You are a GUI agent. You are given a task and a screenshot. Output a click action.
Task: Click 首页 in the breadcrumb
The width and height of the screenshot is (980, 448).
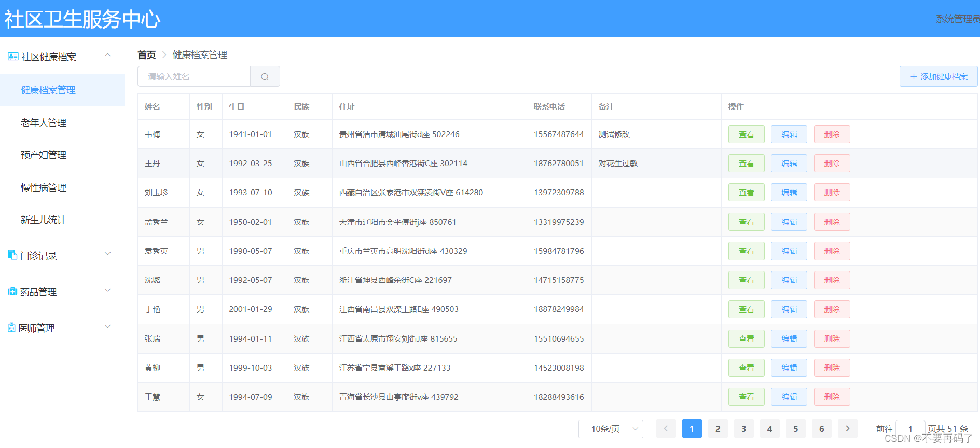(x=146, y=55)
